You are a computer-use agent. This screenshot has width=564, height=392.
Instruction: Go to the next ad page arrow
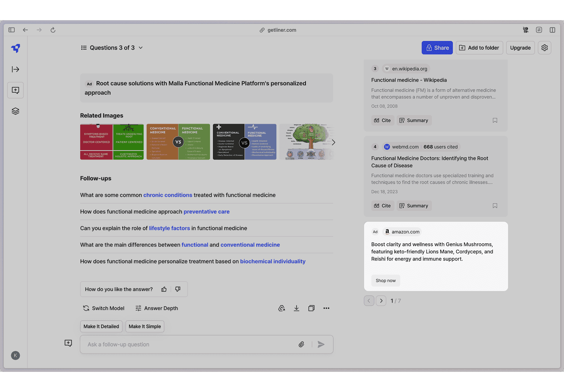381,301
